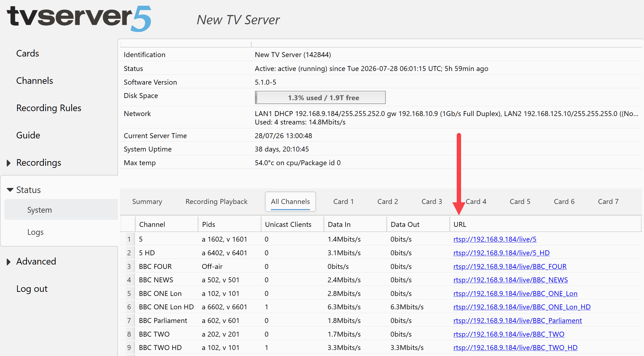This screenshot has width=644, height=356.
Task: Select row number 6 in channel table
Action: 129,307
